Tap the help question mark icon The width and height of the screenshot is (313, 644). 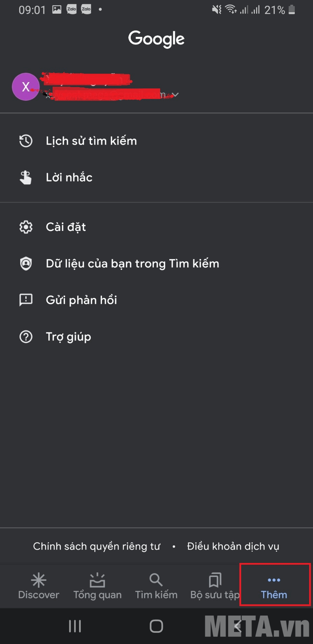tap(26, 337)
